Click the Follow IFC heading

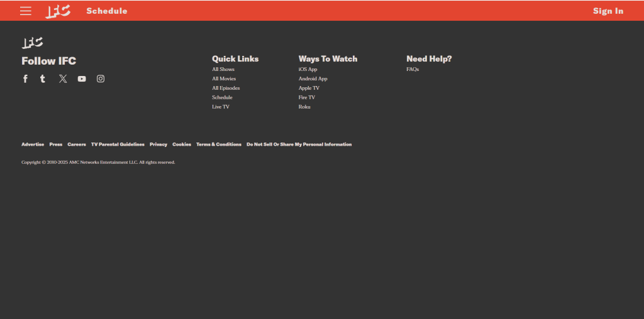(49, 61)
